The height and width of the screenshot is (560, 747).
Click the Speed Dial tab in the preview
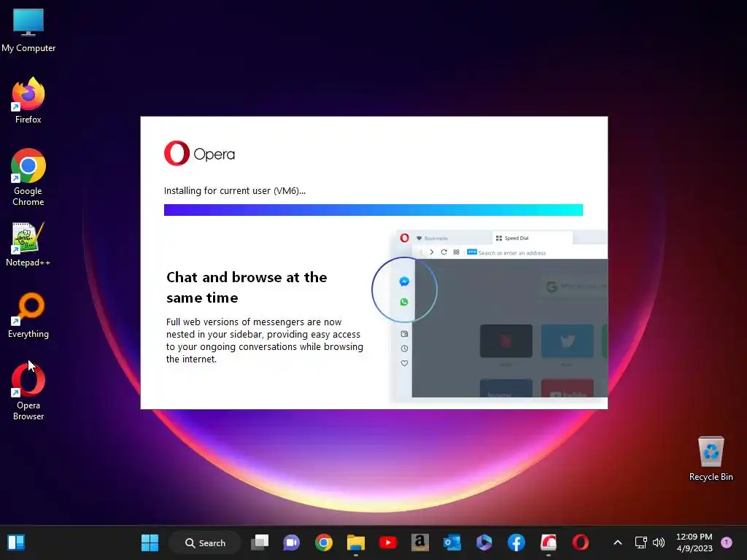click(532, 238)
